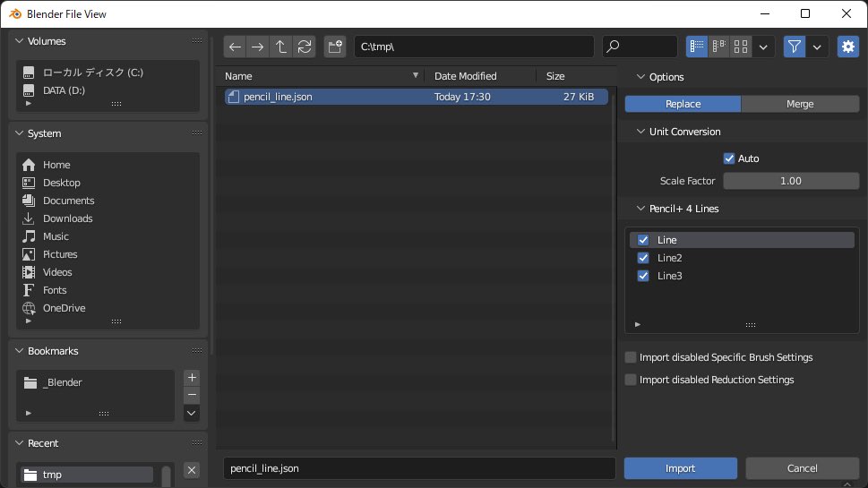Sort files by Date Modified column
868x488 pixels.
click(x=479, y=76)
